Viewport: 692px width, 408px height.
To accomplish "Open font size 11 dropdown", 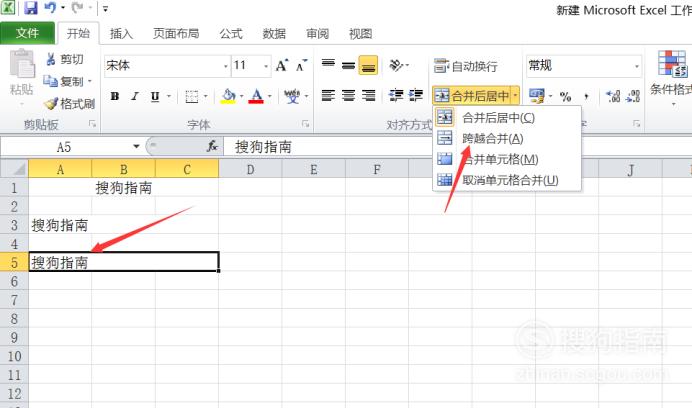I will click(x=266, y=67).
